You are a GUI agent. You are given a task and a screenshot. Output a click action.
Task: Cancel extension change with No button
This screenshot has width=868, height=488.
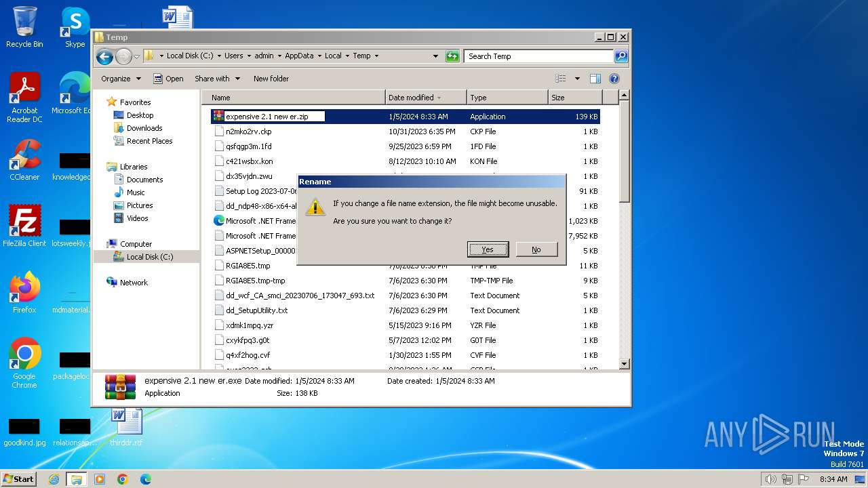[536, 249]
